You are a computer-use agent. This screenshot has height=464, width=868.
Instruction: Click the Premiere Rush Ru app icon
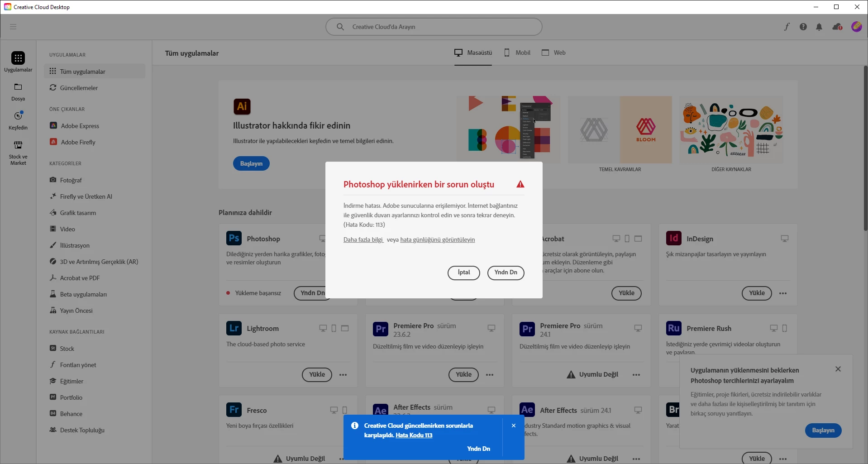pyautogui.click(x=674, y=328)
